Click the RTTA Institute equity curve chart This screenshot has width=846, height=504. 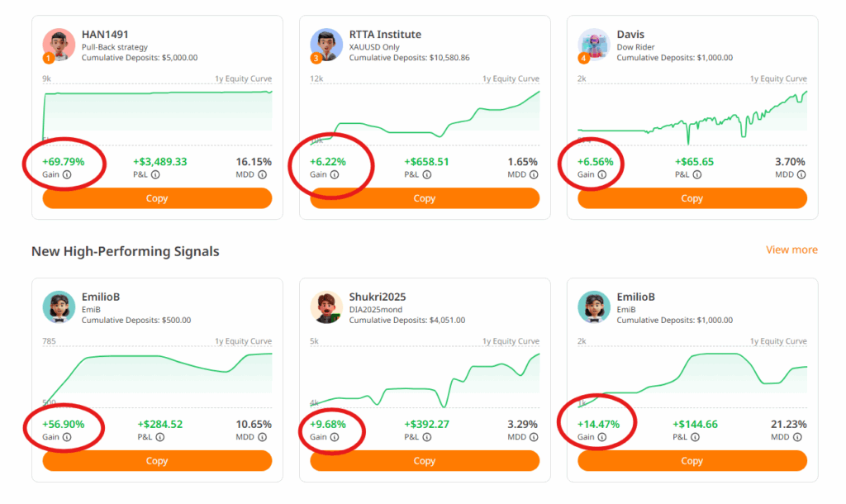[x=425, y=114]
